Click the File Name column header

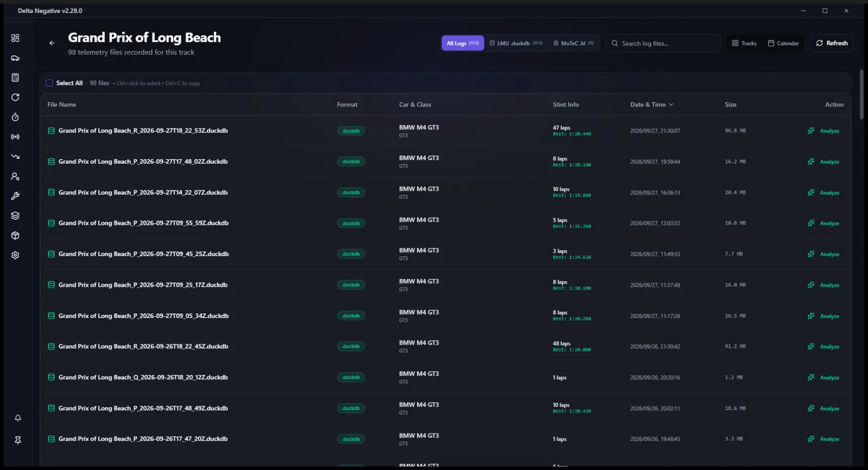pyautogui.click(x=61, y=105)
